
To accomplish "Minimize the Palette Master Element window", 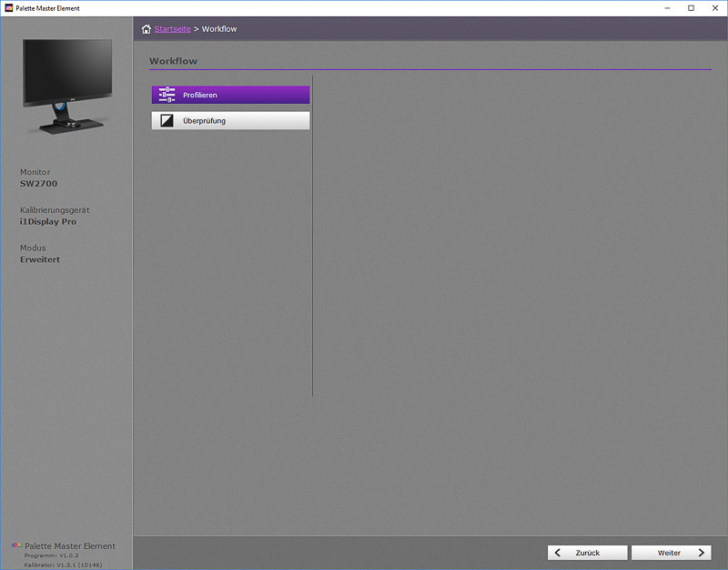I will (x=667, y=8).
